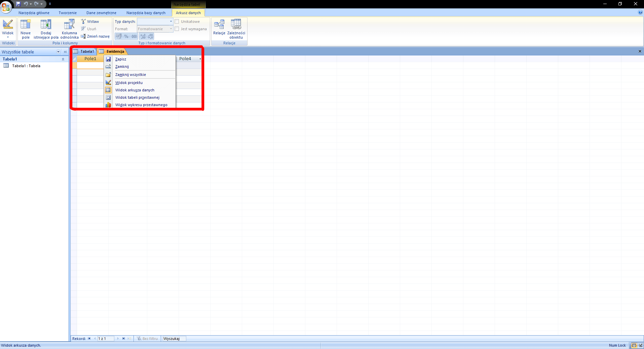Add a new field with Nowe pole

tap(26, 29)
